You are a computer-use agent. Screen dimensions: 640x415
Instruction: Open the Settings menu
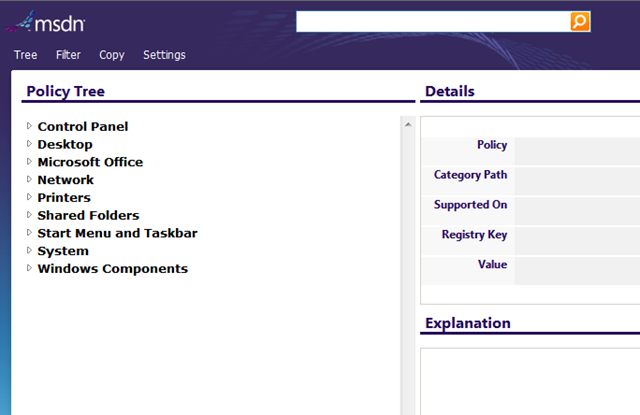point(164,55)
